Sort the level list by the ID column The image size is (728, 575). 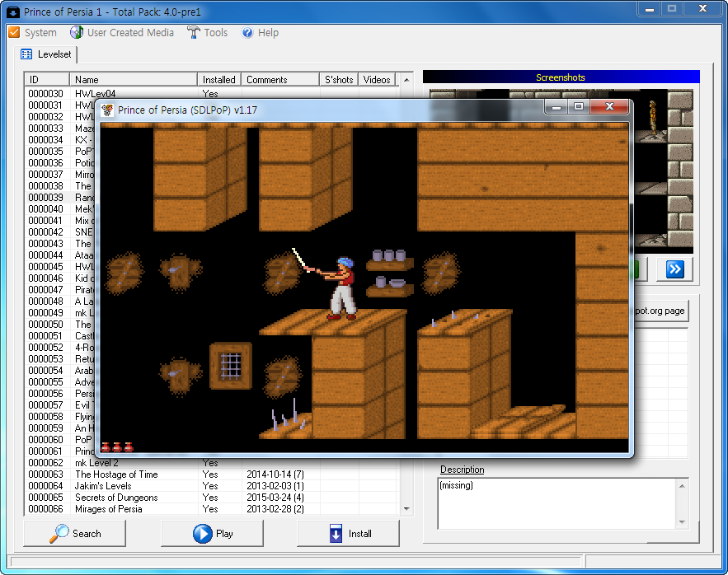click(46, 79)
